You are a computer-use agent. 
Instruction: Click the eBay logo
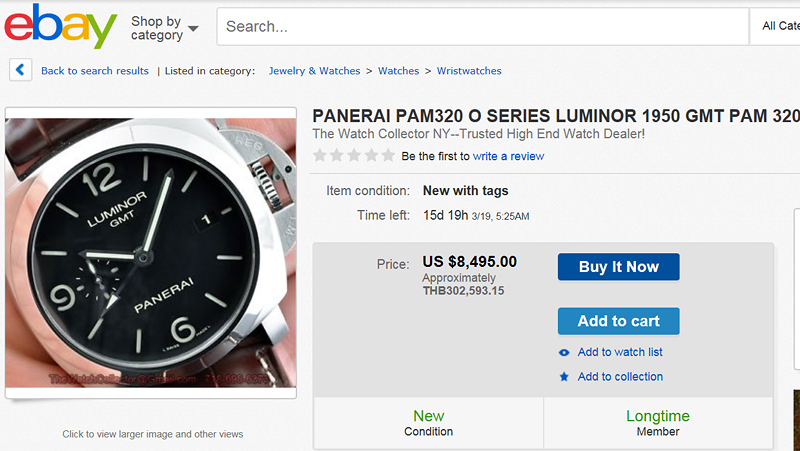coord(61,26)
